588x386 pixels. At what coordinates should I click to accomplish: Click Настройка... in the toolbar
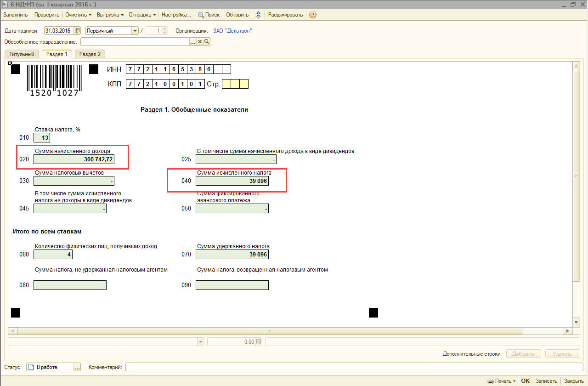[176, 15]
